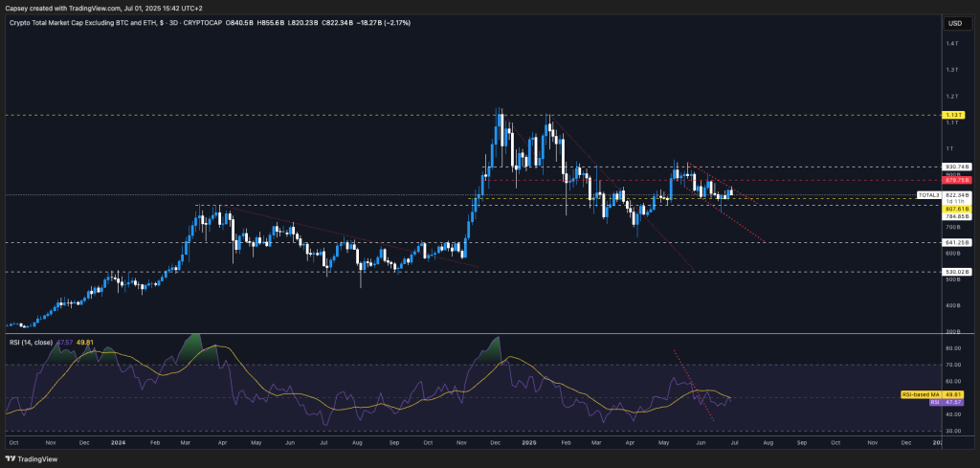Select the RSI (14, close) indicator legend
Screen dimensions: 980x468
[31, 342]
